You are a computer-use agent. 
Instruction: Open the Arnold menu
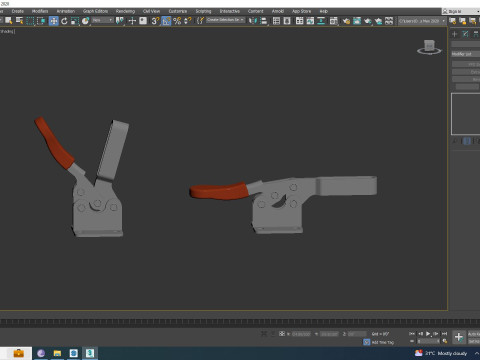[x=278, y=11]
